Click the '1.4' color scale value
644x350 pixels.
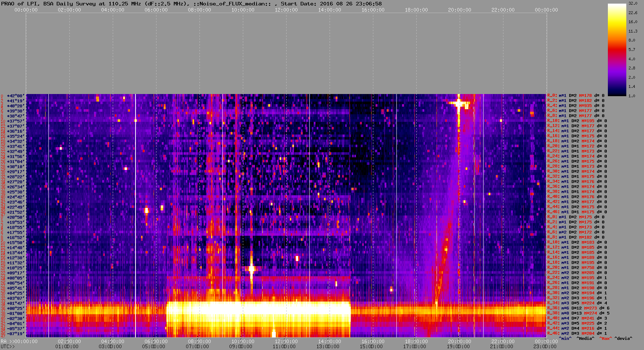pyautogui.click(x=632, y=86)
